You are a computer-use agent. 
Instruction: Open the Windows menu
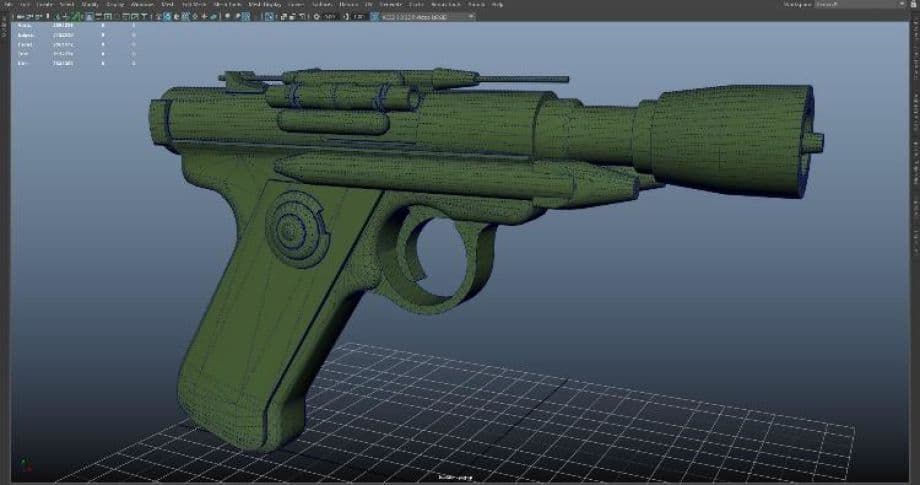coord(142,5)
